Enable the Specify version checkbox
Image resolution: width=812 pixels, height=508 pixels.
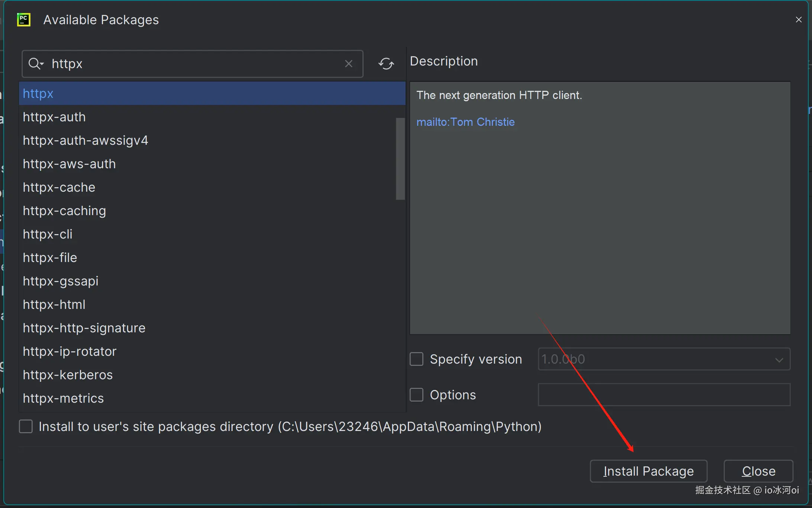416,359
